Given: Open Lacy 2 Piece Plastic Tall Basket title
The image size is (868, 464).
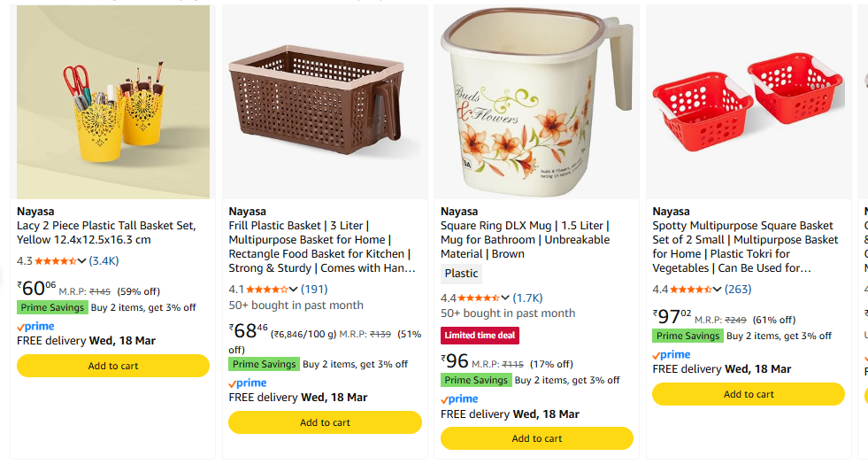Looking at the screenshot, I should (106, 233).
